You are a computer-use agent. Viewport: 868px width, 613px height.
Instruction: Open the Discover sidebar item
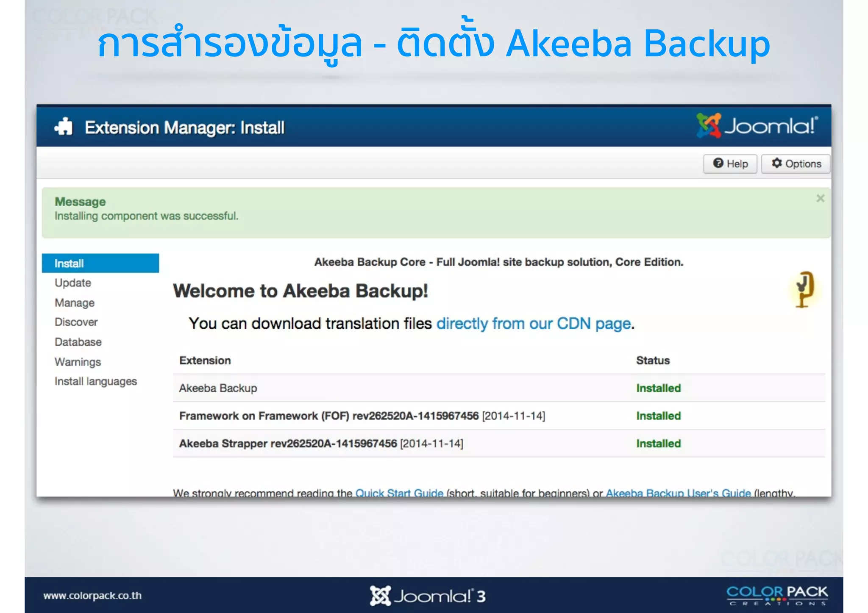pos(76,322)
